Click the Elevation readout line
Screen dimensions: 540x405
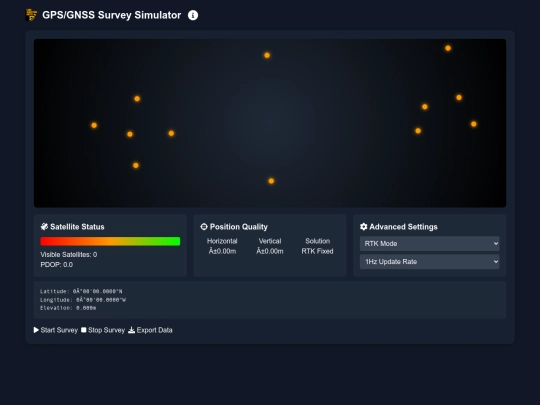click(x=68, y=308)
